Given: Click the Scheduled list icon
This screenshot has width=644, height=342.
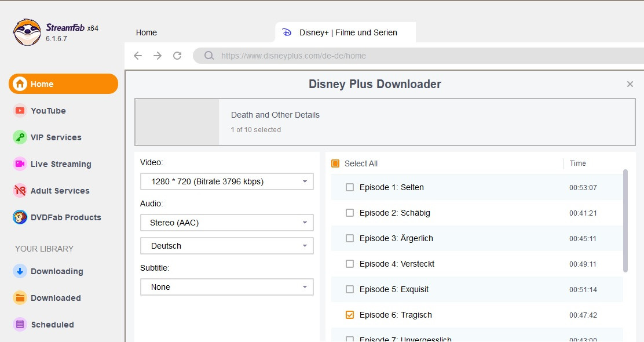Looking at the screenshot, I should pyautogui.click(x=20, y=325).
